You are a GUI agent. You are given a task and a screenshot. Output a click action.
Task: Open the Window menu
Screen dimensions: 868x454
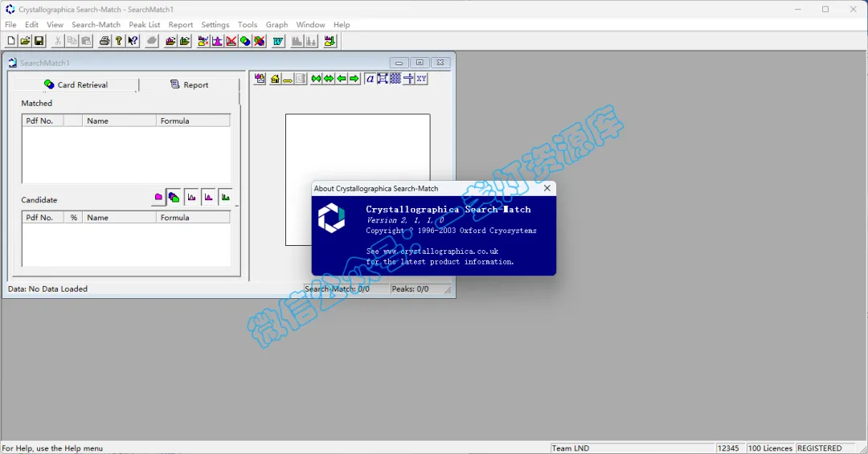pos(310,24)
